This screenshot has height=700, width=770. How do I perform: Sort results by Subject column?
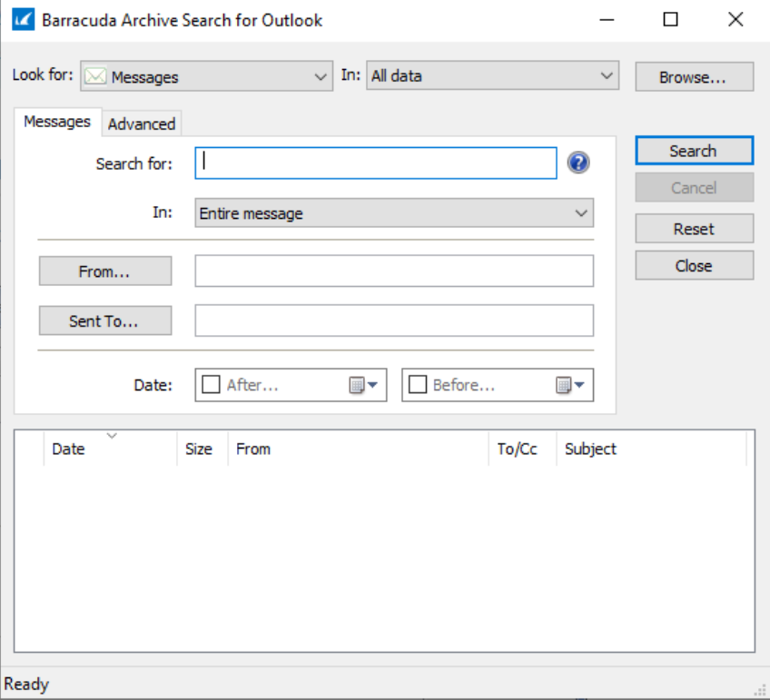coord(651,449)
